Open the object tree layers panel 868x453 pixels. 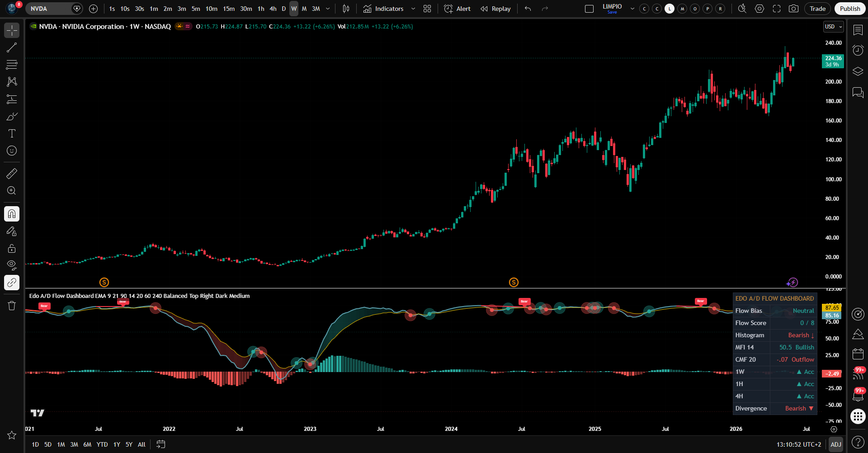(x=858, y=71)
